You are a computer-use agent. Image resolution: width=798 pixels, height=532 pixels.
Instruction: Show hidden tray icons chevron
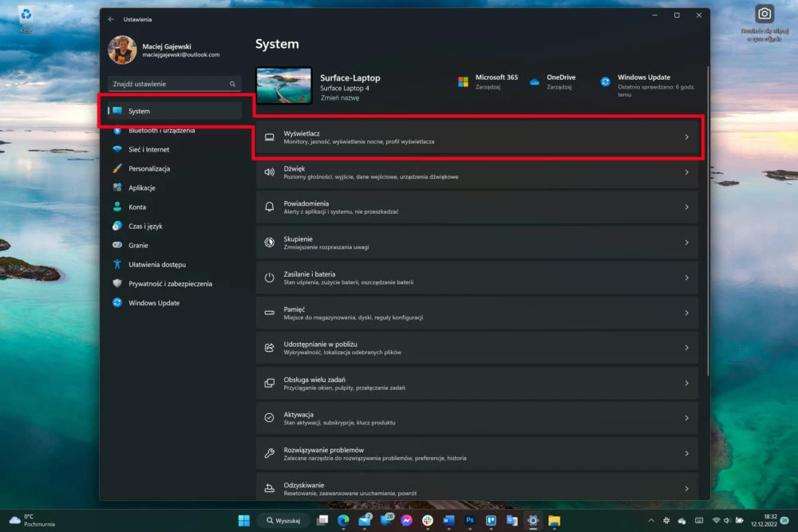click(651, 520)
